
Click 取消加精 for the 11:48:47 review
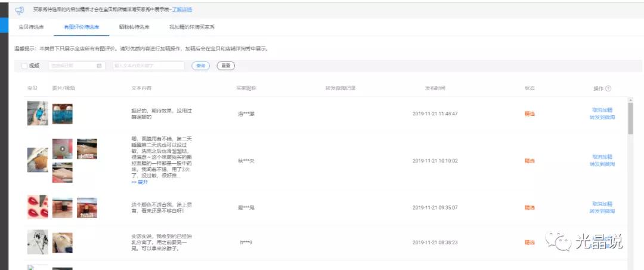point(602,110)
